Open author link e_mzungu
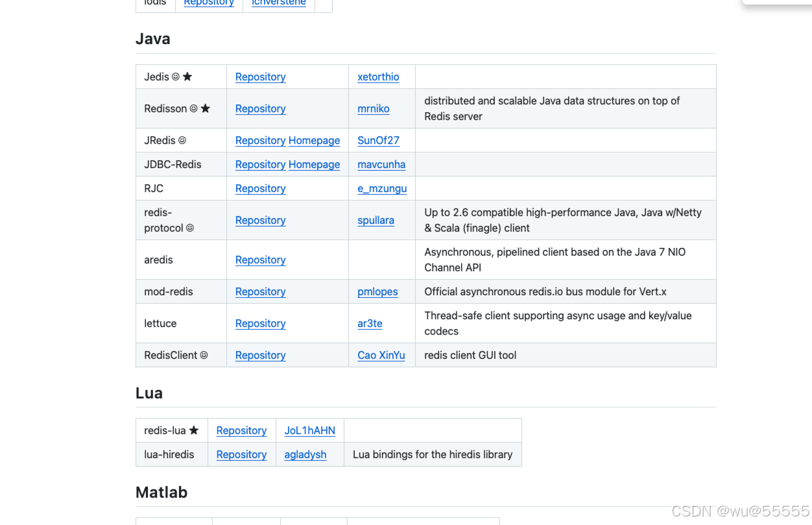 coord(382,188)
